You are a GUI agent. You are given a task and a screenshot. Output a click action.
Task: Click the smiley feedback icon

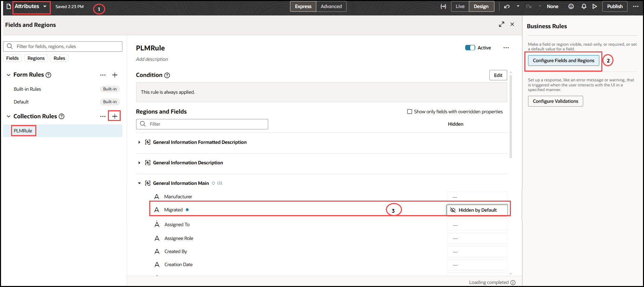[571, 6]
